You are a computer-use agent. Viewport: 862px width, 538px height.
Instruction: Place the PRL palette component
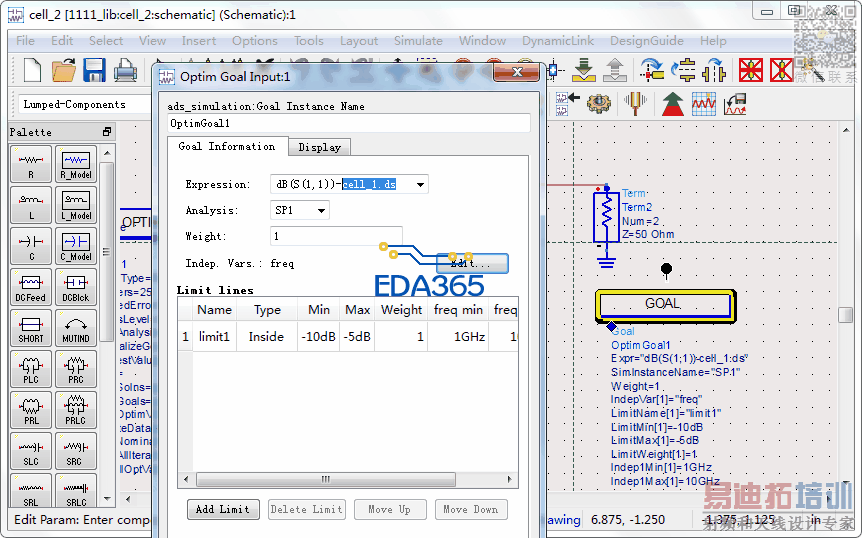31,410
